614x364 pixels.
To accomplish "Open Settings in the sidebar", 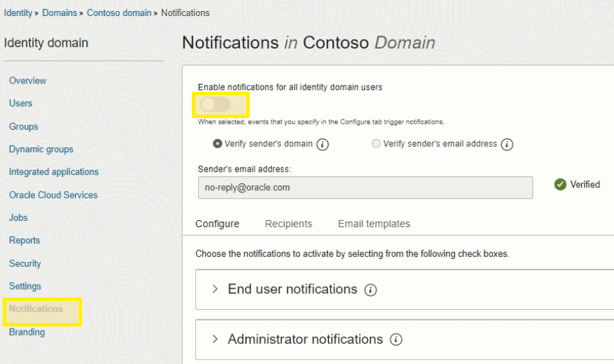I will tap(25, 286).
